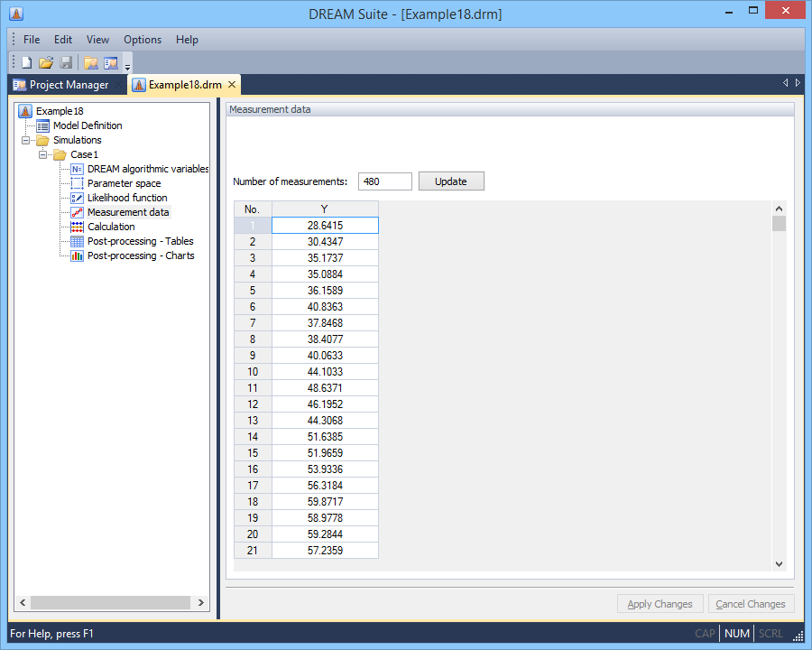Click the DREAM Suite app icon in title bar
This screenshot has height=650, width=812.
coord(16,14)
